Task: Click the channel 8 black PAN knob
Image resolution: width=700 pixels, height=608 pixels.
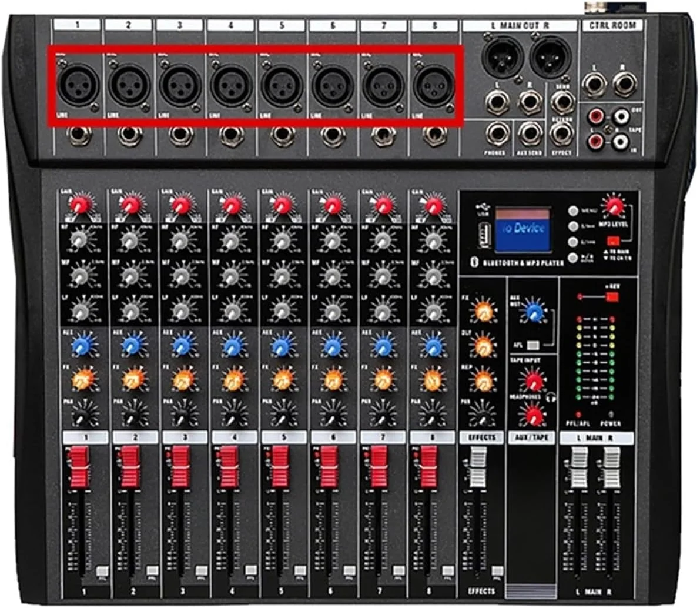Action: (x=433, y=415)
